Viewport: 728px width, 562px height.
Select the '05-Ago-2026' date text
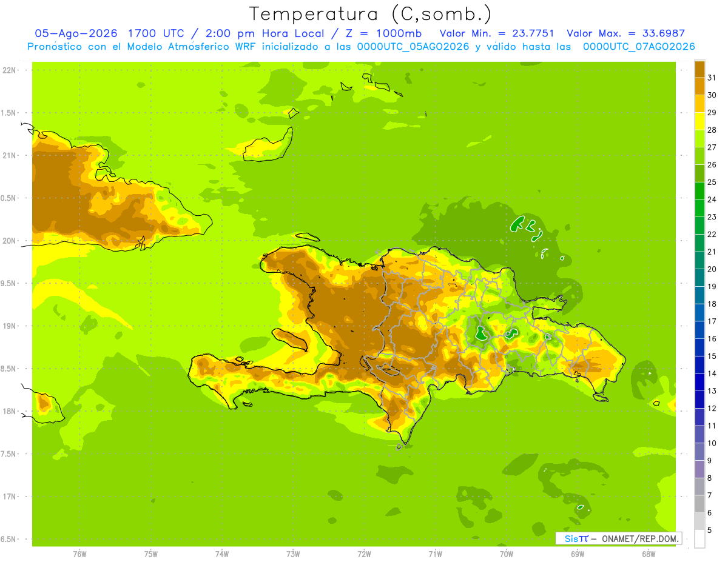click(78, 33)
